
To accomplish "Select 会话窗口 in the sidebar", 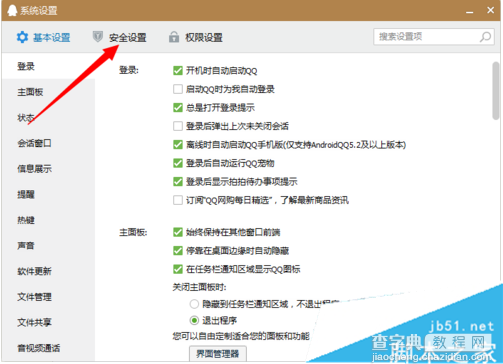I will 49,143.
